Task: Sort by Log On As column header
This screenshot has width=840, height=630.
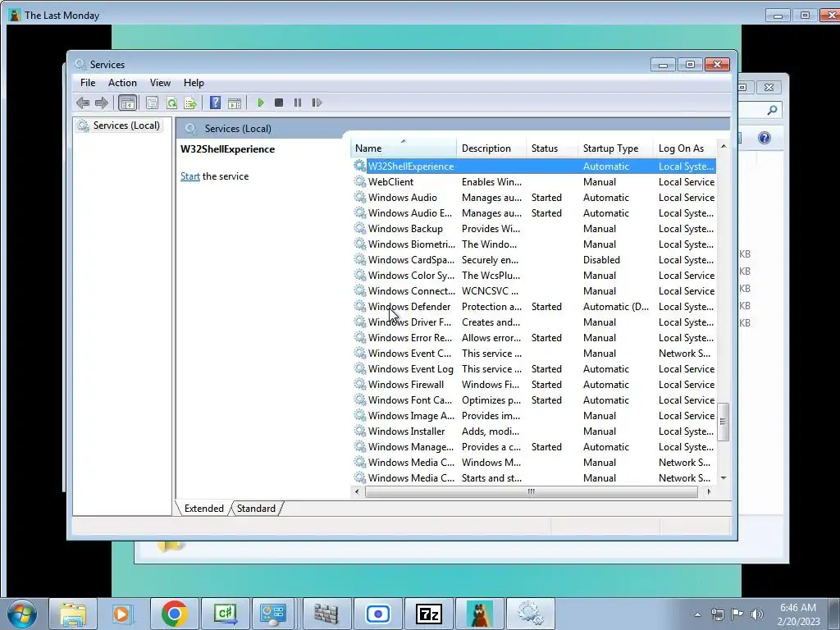Action: click(685, 148)
